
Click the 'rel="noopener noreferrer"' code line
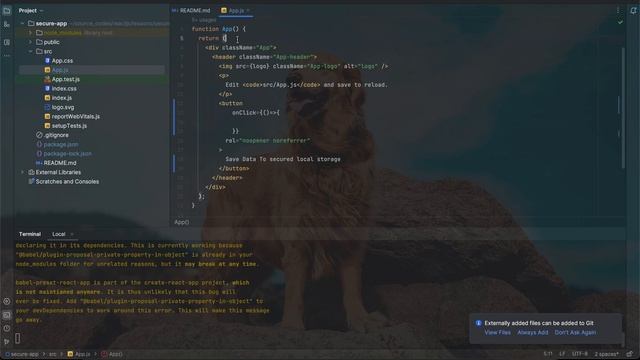pyautogui.click(x=268, y=141)
